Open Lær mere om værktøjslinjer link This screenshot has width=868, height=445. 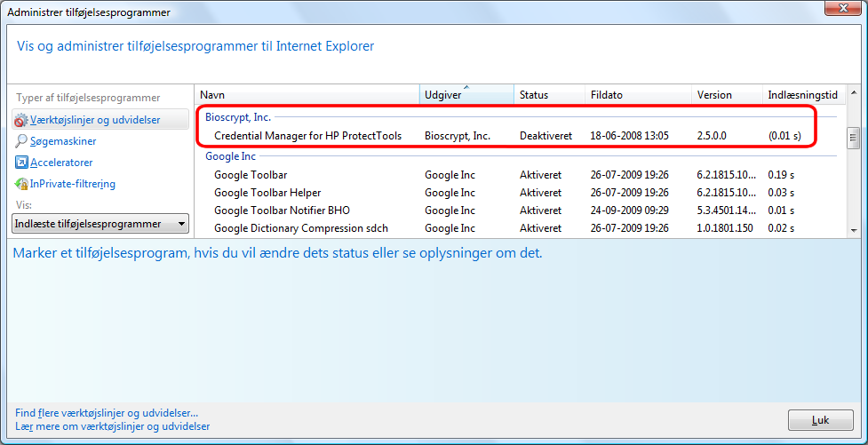click(x=113, y=426)
